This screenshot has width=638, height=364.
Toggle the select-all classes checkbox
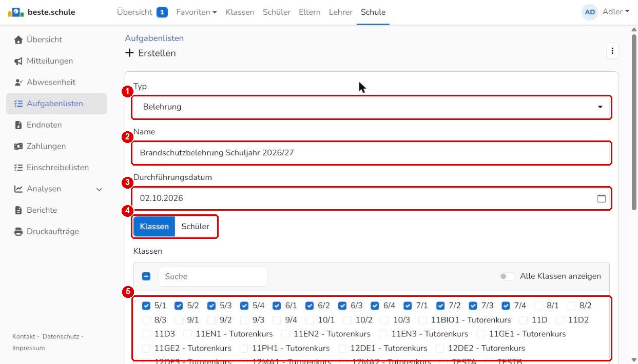point(146,276)
